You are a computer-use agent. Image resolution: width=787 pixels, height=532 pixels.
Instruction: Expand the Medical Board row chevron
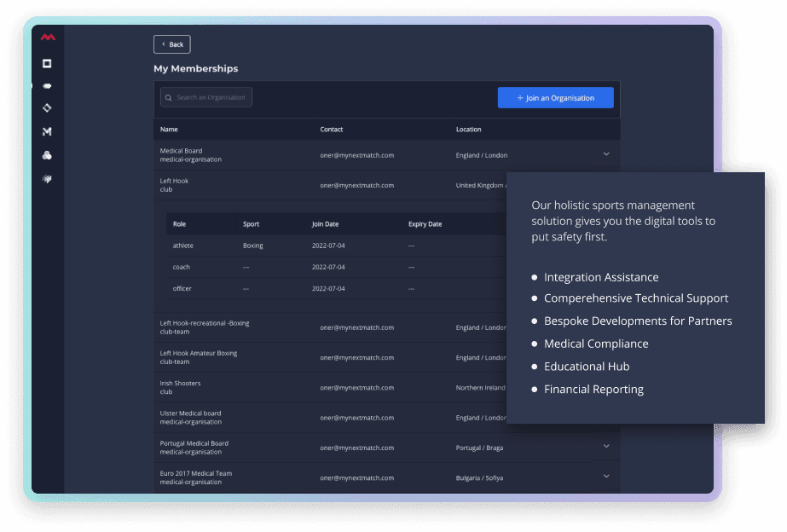[606, 154]
